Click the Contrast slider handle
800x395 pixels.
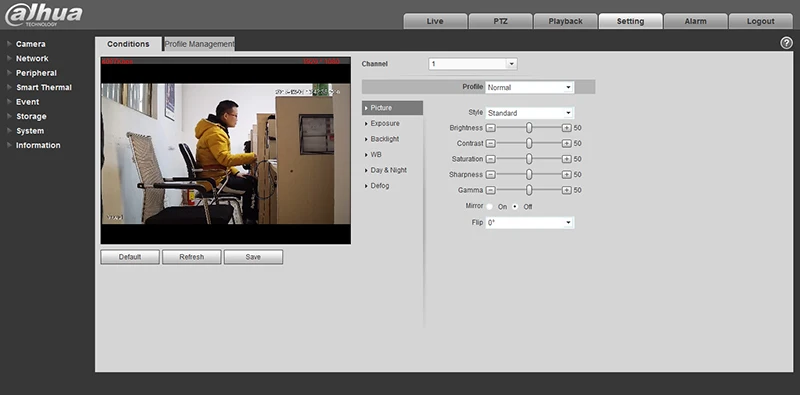[x=529, y=143]
